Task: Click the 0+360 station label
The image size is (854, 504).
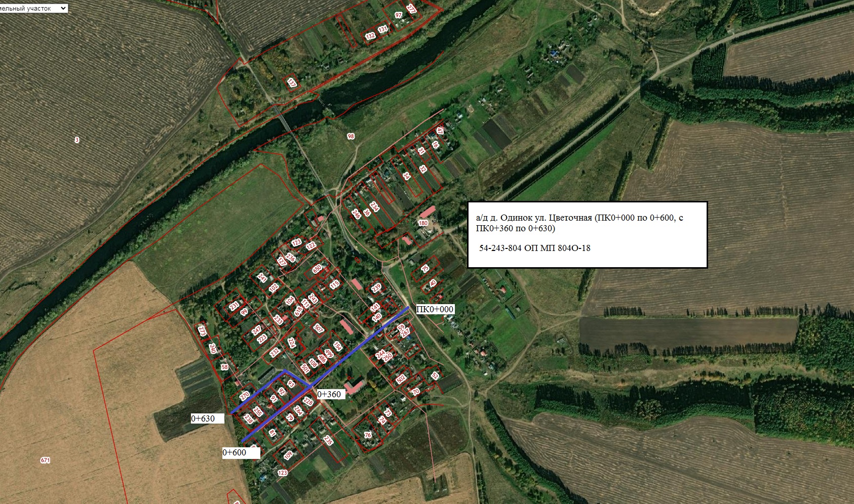Action: 331,394
